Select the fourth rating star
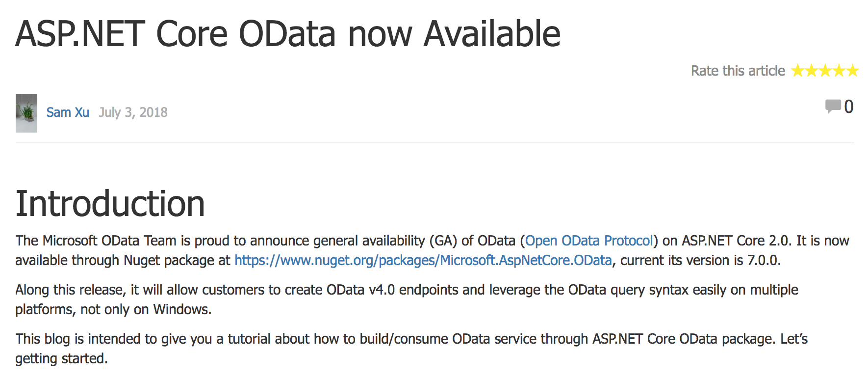Screen dimensions: 868x380 click(839, 71)
